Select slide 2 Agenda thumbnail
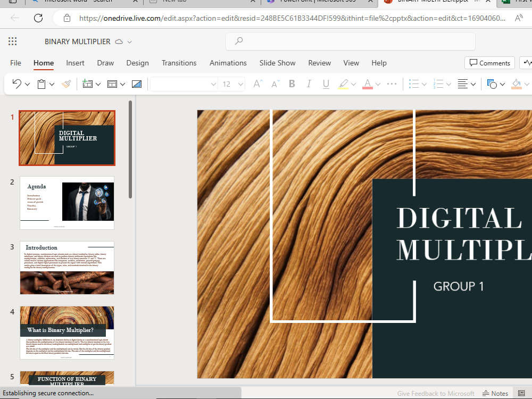 tap(67, 203)
